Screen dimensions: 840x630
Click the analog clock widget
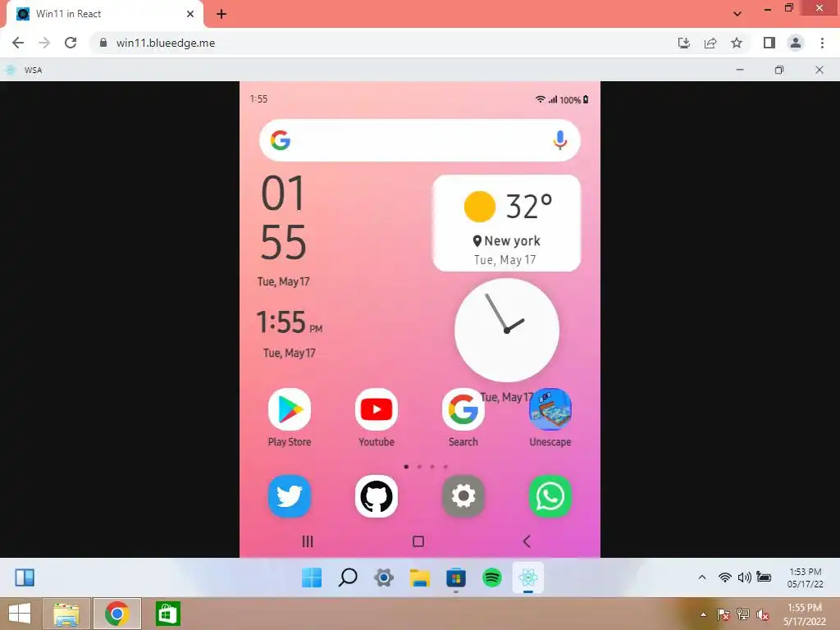(x=506, y=330)
